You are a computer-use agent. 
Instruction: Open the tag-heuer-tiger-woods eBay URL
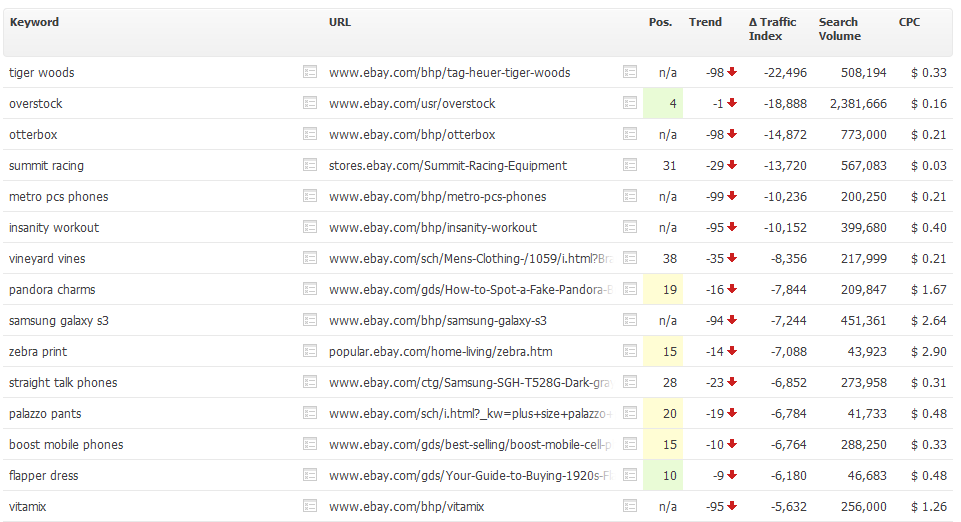(x=449, y=72)
